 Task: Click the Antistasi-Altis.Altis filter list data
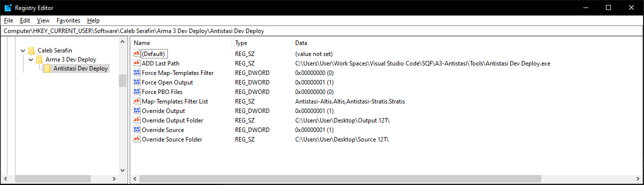[x=350, y=101]
